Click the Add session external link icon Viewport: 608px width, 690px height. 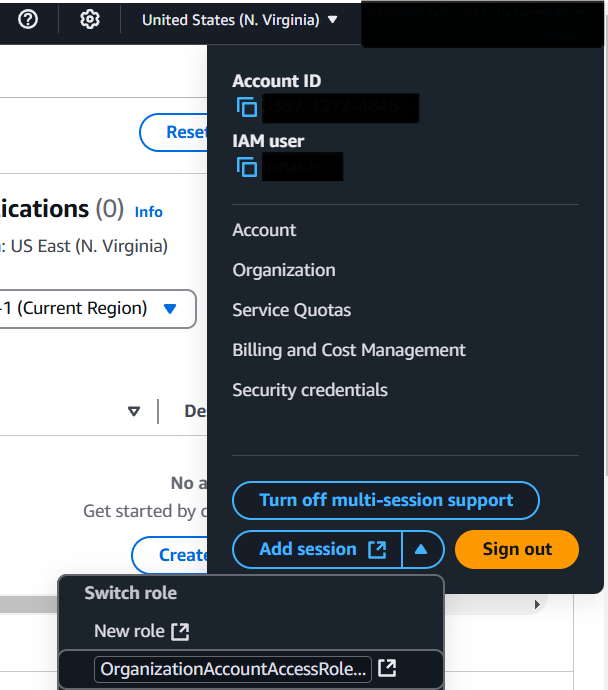377,550
